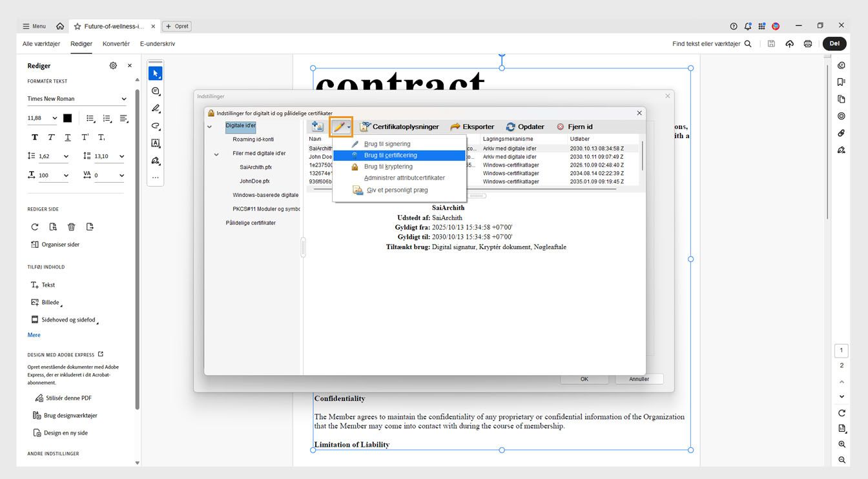Click Stilisér denne PDF
Viewport: 868px width, 479px height.
coord(63,398)
